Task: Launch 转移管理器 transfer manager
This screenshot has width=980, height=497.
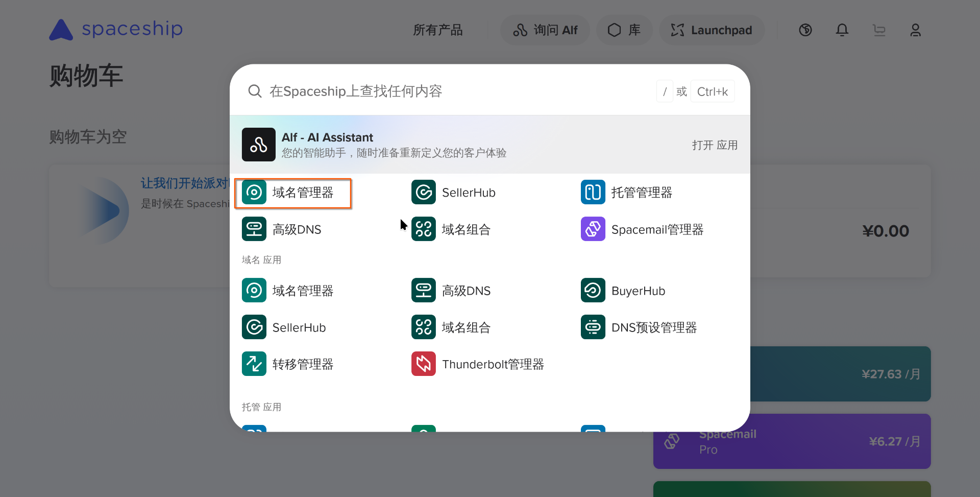Action: pyautogui.click(x=288, y=364)
